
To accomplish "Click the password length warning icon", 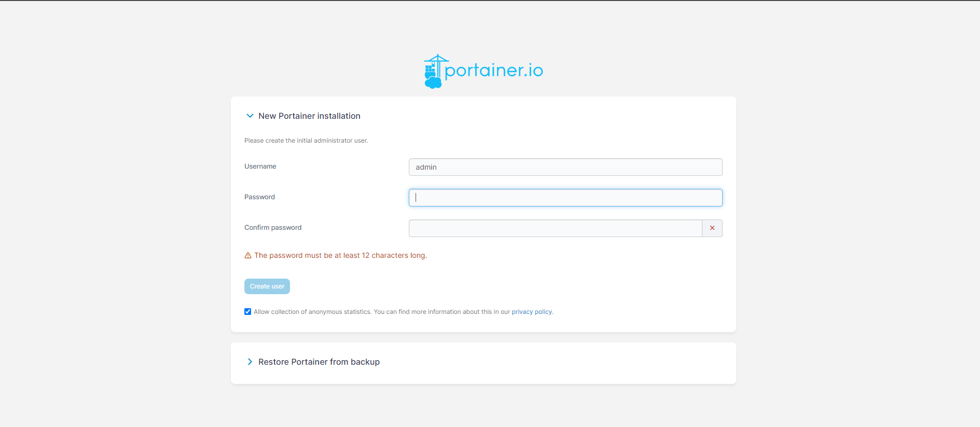I will click(248, 255).
